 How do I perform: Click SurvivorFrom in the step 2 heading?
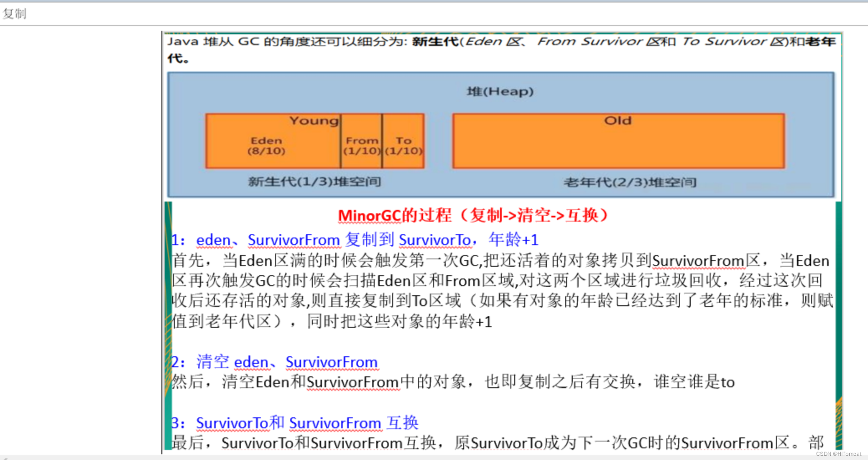[332, 362]
